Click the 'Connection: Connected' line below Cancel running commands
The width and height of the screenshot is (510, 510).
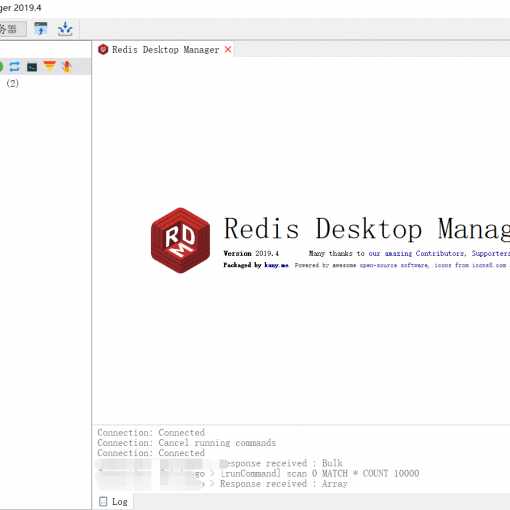151,453
